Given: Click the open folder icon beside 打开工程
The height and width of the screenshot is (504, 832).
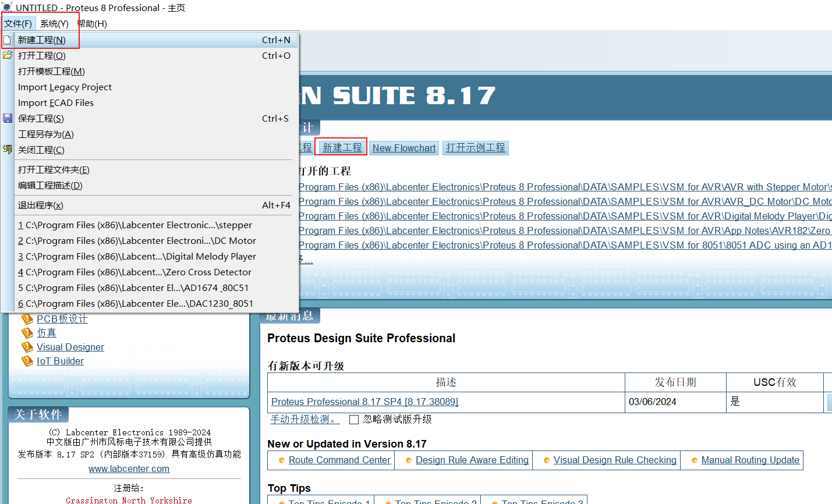Looking at the screenshot, I should [7, 55].
